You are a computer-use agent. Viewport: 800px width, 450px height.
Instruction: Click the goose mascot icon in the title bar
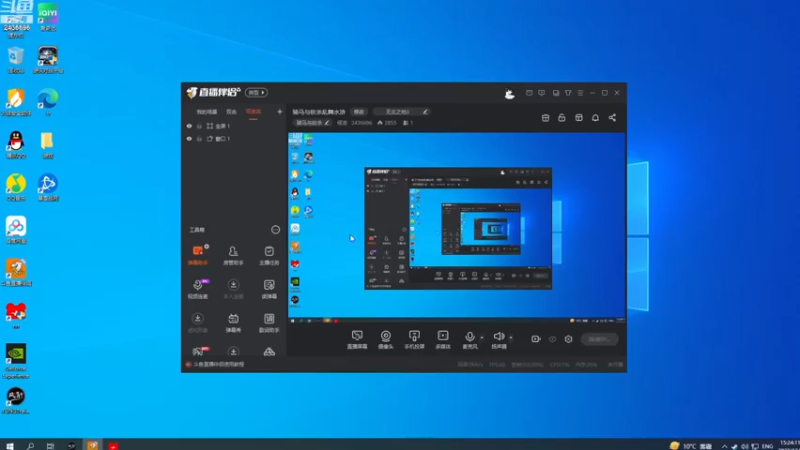(x=509, y=93)
